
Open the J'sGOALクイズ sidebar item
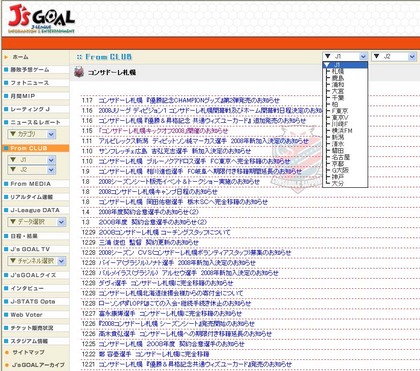pyautogui.click(x=33, y=275)
